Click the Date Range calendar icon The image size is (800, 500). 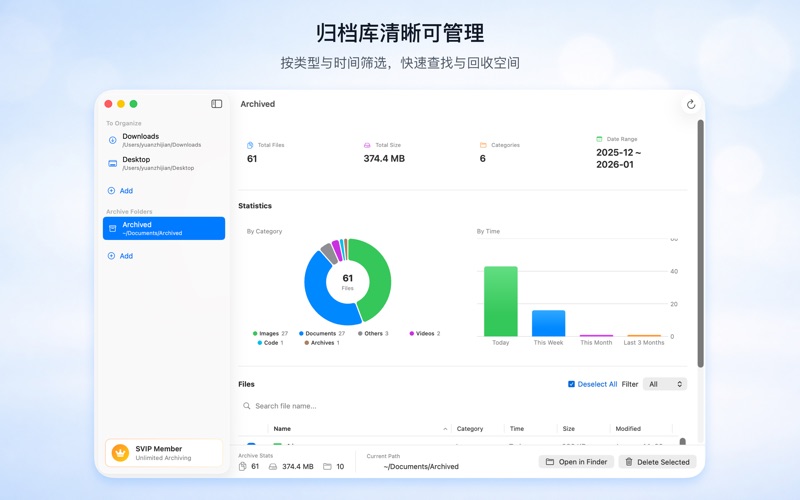click(599, 139)
